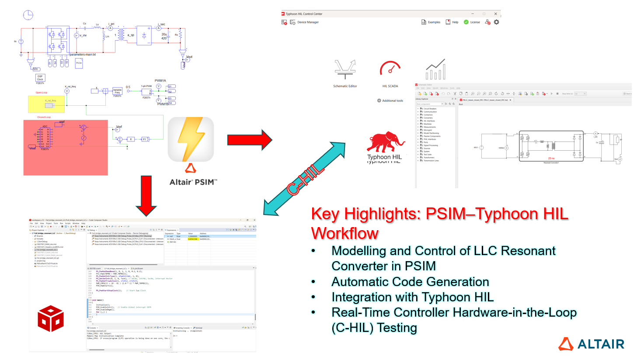644x359 pixels.
Task: Click the DSP Clock block in the PSIM schematic
Action: click(40, 78)
